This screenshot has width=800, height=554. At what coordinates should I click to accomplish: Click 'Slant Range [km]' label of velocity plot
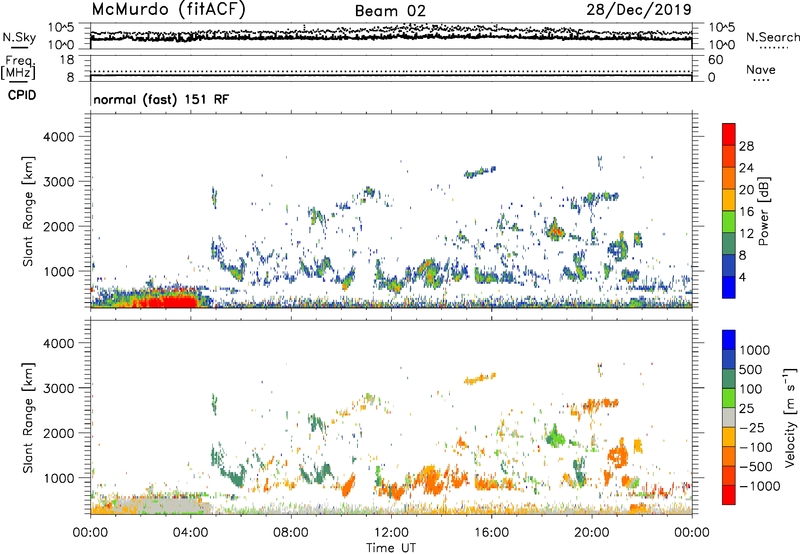coord(28,417)
